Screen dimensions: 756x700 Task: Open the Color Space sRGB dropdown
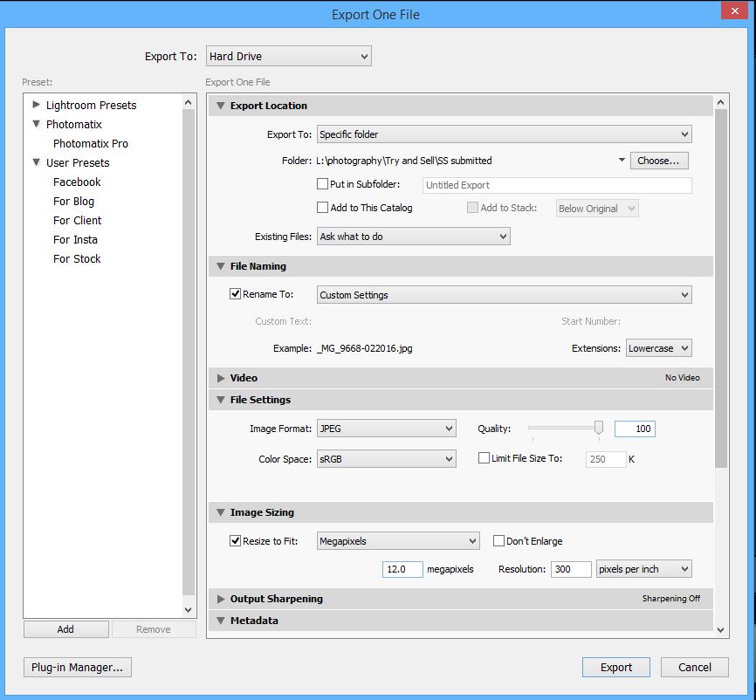tap(387, 458)
